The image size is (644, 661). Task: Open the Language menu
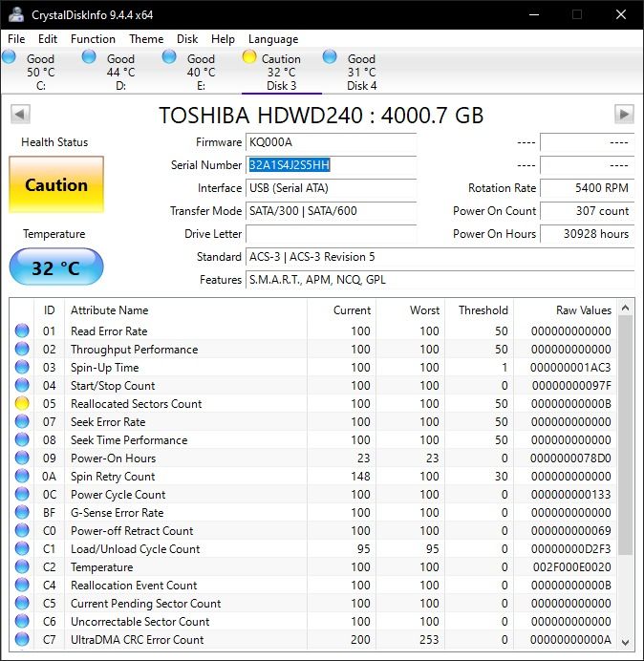273,39
